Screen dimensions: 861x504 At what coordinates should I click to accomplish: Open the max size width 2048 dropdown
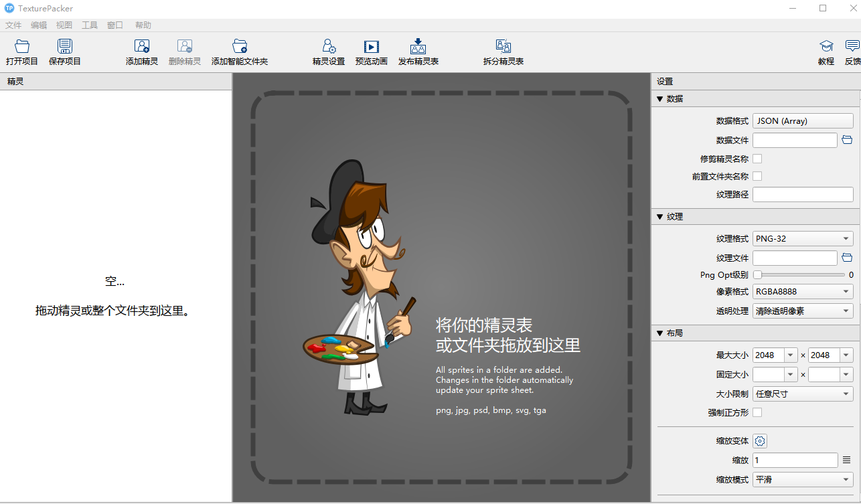coord(790,355)
